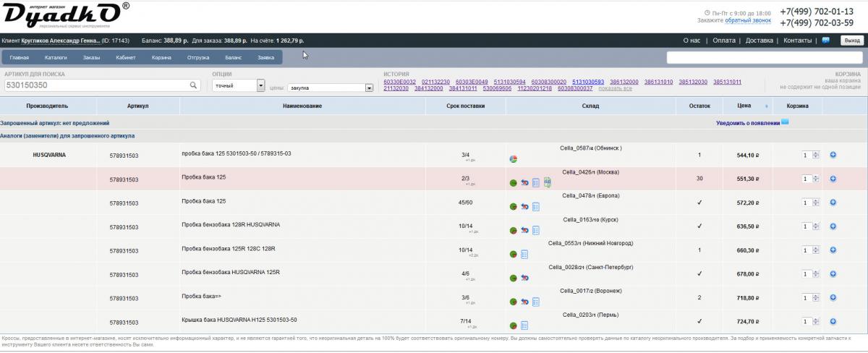
Task: Go to the Корзина navigation tab
Action: pyautogui.click(x=161, y=57)
